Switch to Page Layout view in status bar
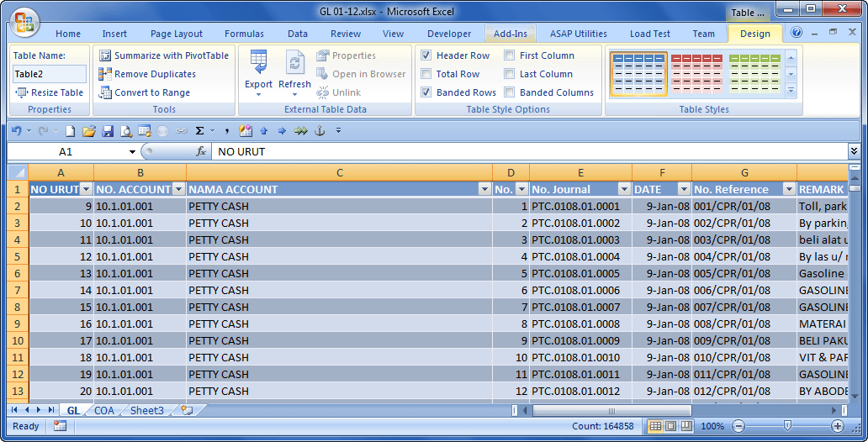The width and height of the screenshot is (868, 442). click(671, 426)
